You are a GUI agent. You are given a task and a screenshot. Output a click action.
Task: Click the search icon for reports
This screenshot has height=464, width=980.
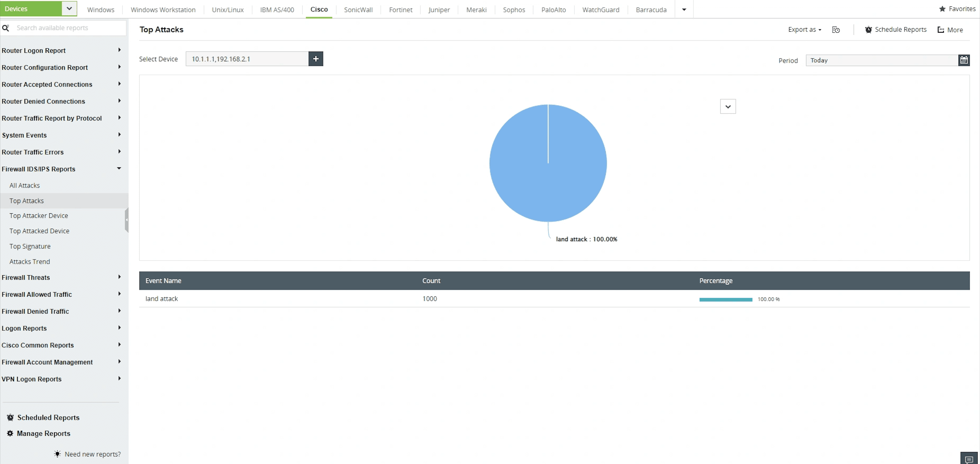pos(6,28)
